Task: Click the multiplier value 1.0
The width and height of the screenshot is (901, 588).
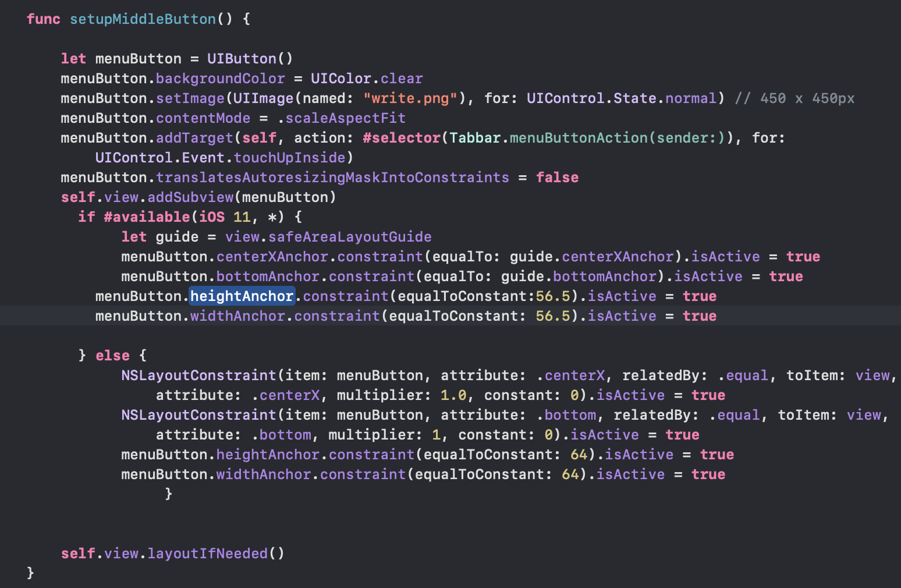Action: tap(453, 395)
